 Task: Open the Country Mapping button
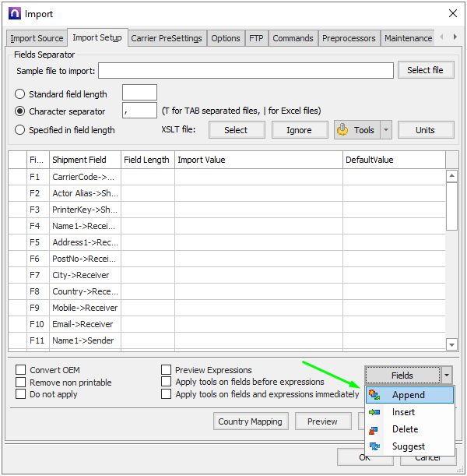pos(251,421)
